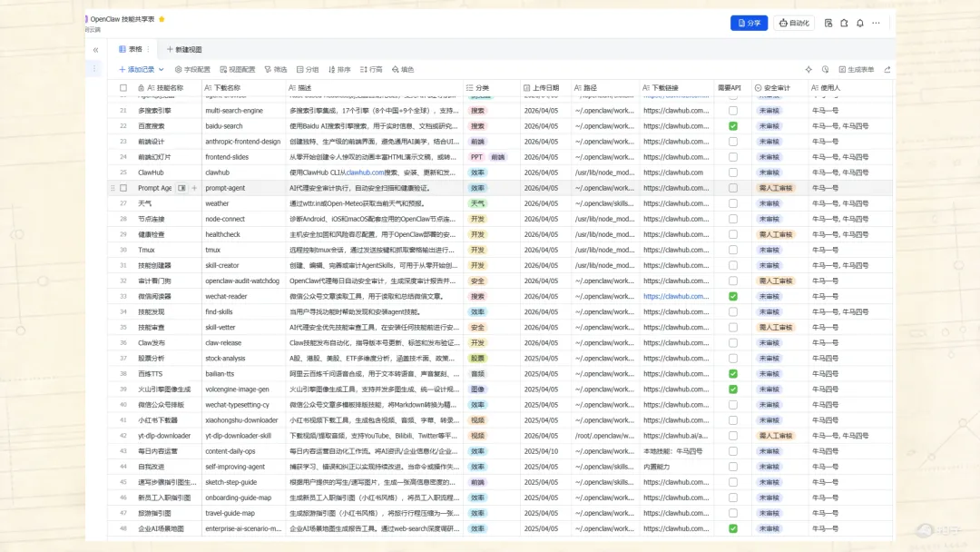The height and width of the screenshot is (552, 980).
Task: Open the 添加记录 dropdown arrow
Action: click(162, 69)
